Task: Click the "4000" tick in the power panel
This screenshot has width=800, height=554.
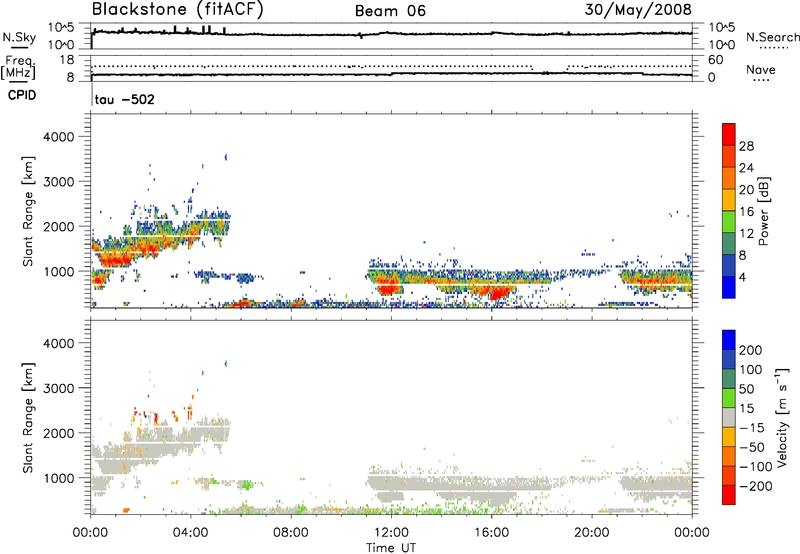Action: point(59,137)
